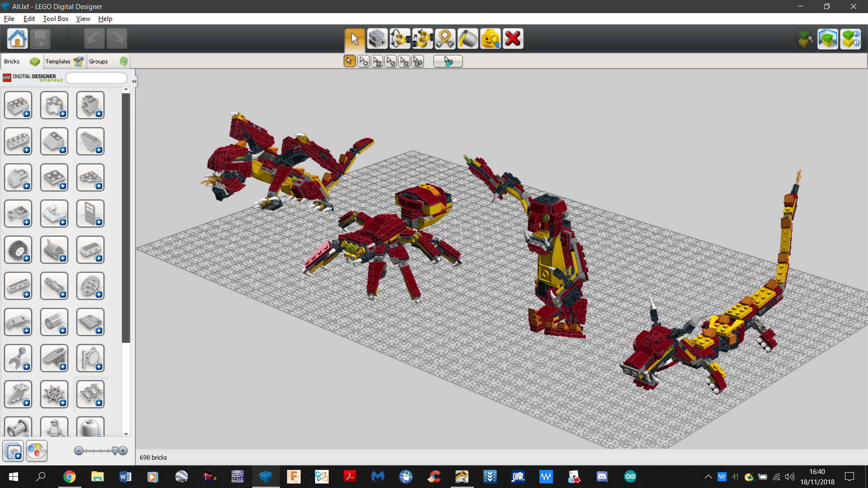This screenshot has width=868, height=488.
Task: Open the Help menu
Action: (x=105, y=19)
